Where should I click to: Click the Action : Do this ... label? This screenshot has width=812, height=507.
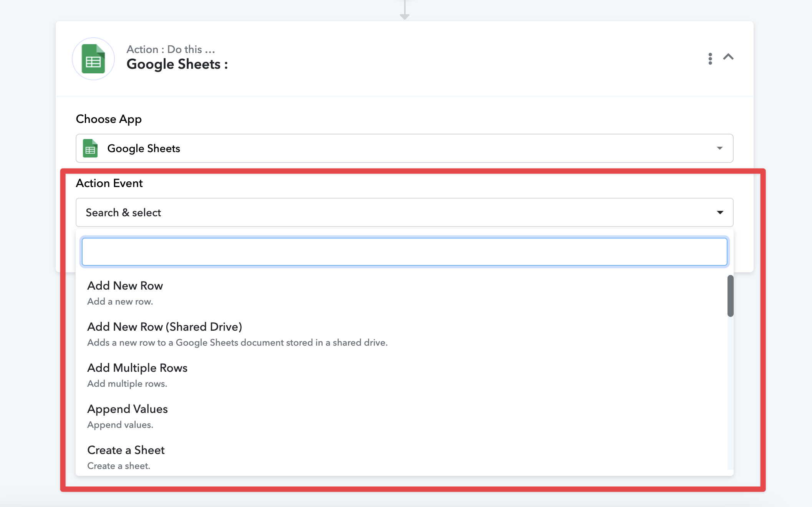coord(171,50)
